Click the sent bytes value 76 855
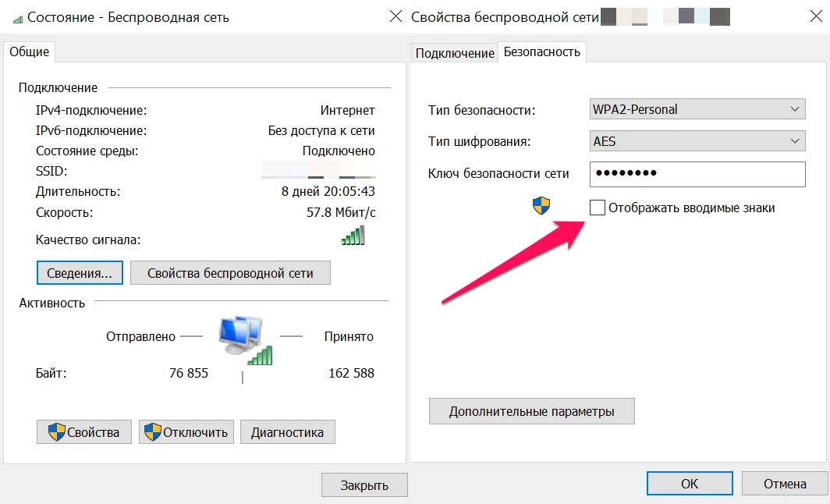 (x=189, y=373)
